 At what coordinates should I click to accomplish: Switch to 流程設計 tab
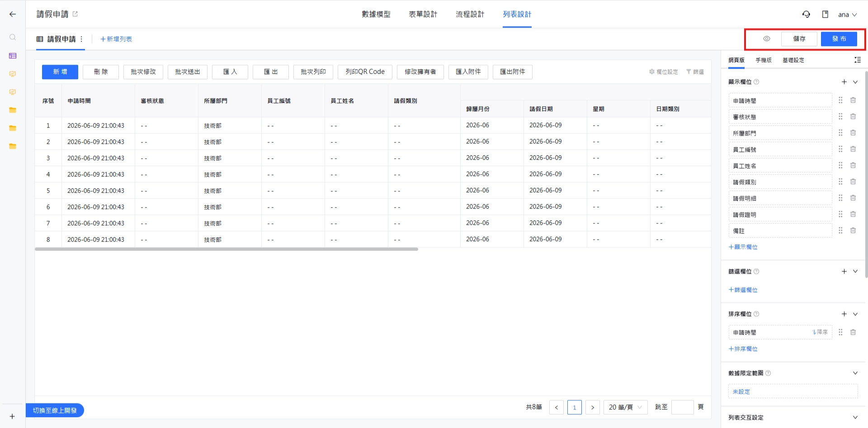[x=470, y=14]
